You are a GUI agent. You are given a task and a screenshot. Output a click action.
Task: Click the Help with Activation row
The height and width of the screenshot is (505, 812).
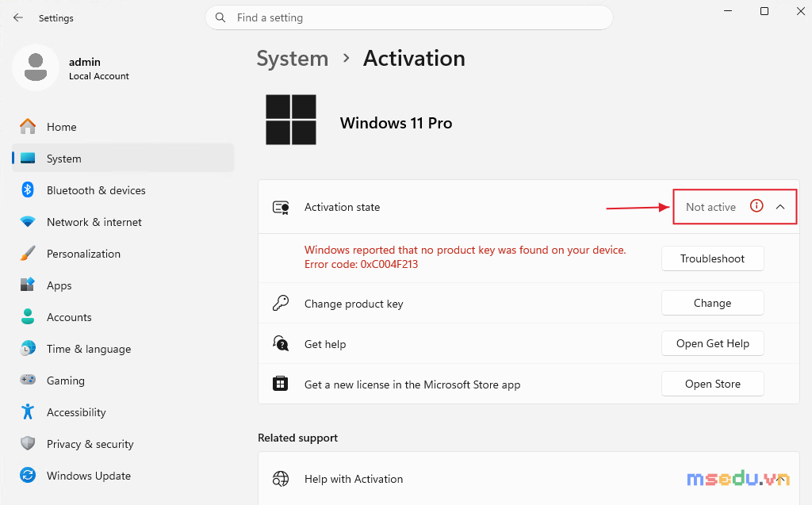(x=529, y=479)
